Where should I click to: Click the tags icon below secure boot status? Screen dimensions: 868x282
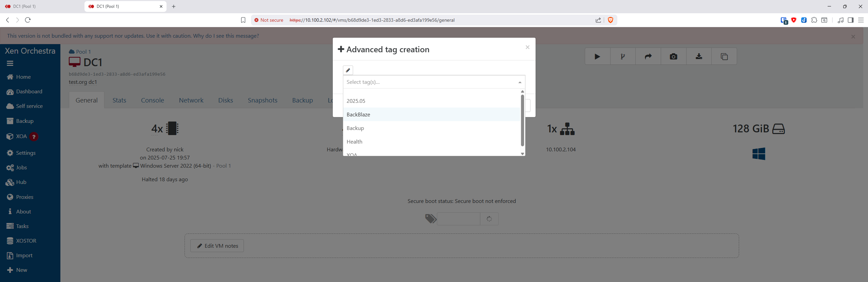tap(430, 219)
